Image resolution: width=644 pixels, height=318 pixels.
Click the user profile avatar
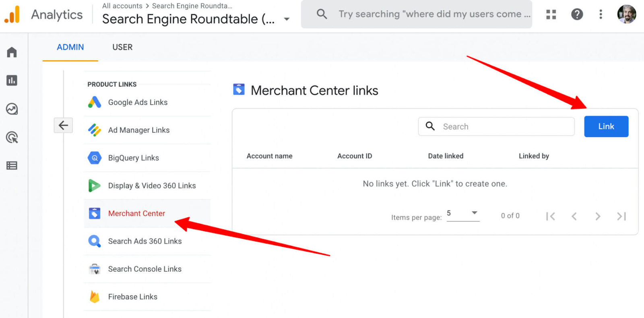tap(626, 14)
